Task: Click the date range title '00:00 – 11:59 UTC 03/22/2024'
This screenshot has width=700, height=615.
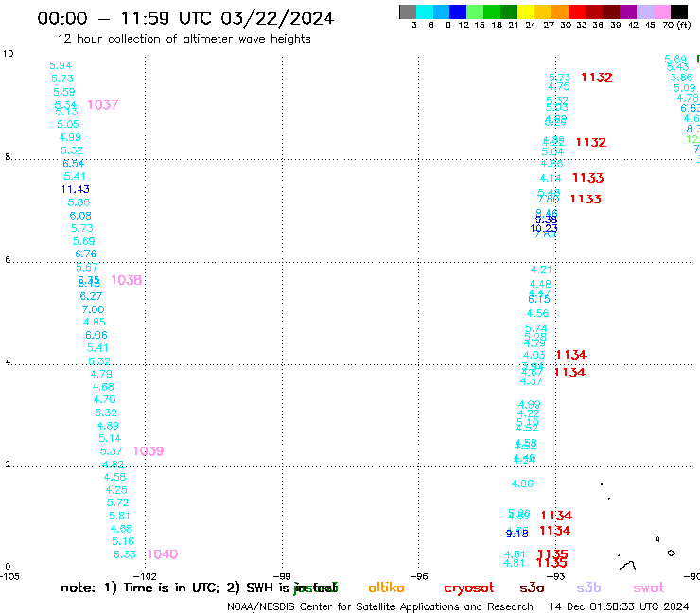Action: (x=185, y=18)
